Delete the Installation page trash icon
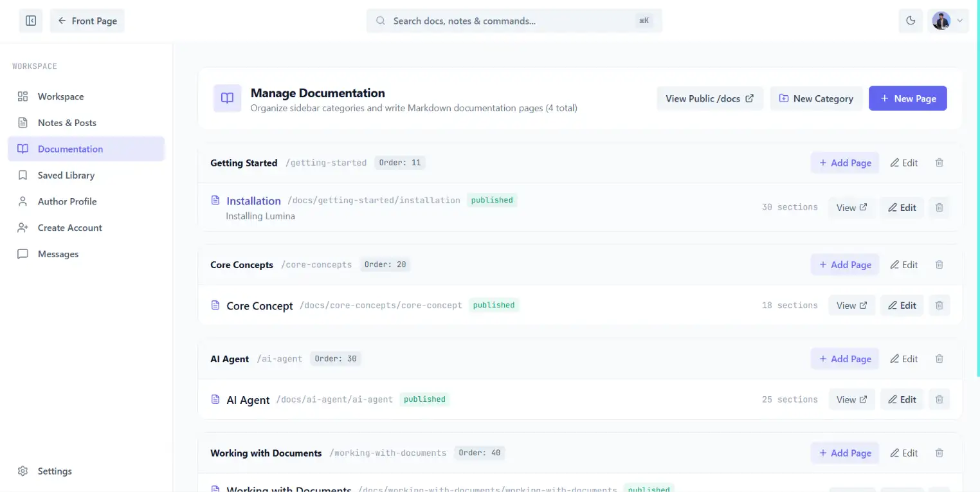This screenshot has height=492, width=980. point(939,208)
